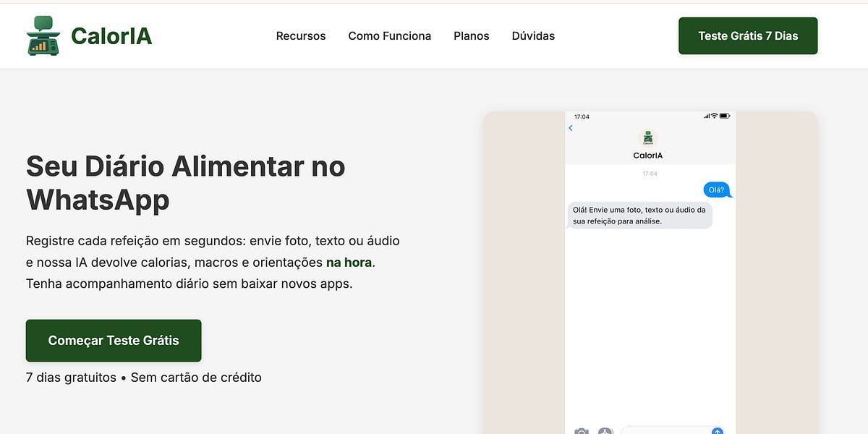Open the Recursos menu item
Image resolution: width=868 pixels, height=434 pixels.
click(x=301, y=36)
